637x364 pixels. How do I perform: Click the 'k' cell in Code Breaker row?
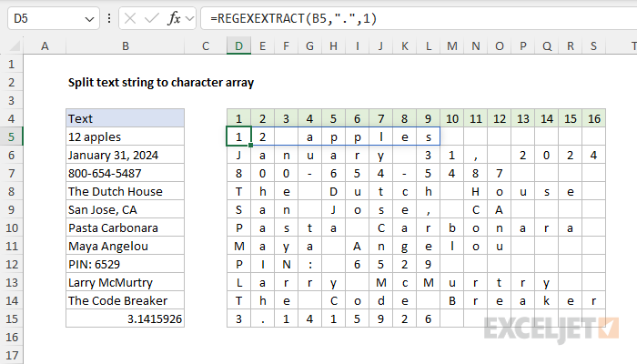coord(547,300)
